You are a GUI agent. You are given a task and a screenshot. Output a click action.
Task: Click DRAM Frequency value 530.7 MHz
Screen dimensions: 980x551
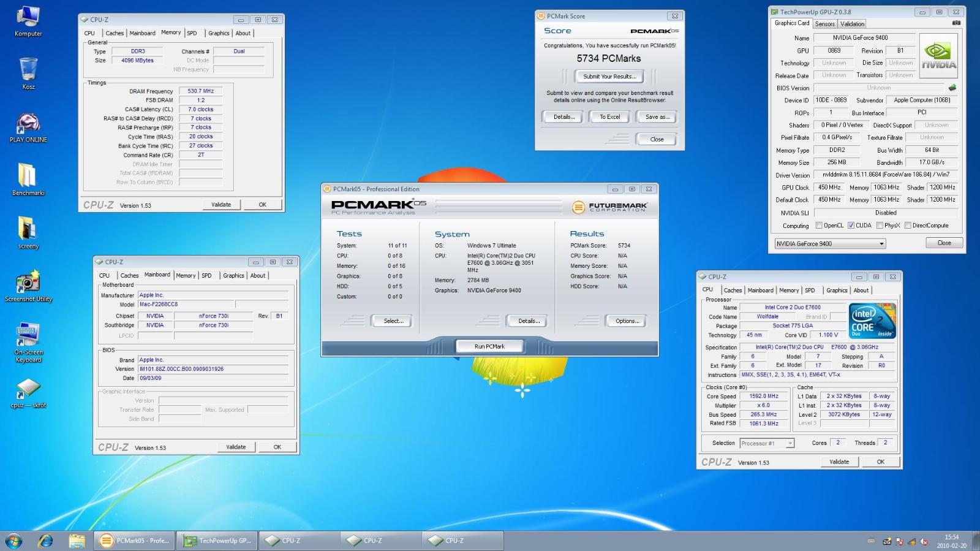tap(200, 91)
